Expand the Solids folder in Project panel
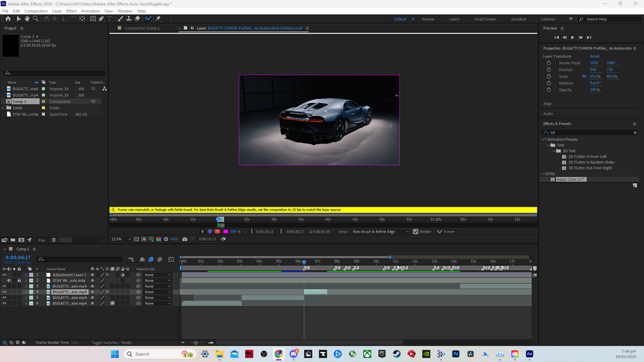 3,108
